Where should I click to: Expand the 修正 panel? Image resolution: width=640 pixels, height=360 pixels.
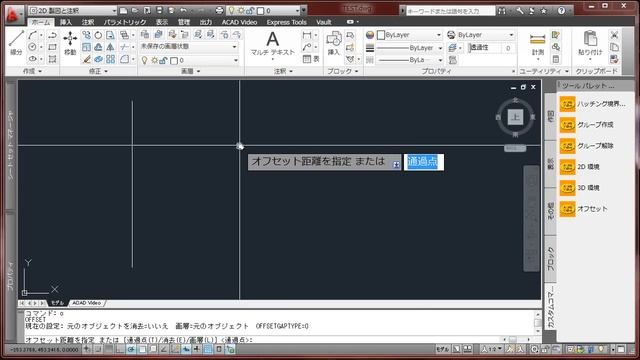tap(98, 71)
